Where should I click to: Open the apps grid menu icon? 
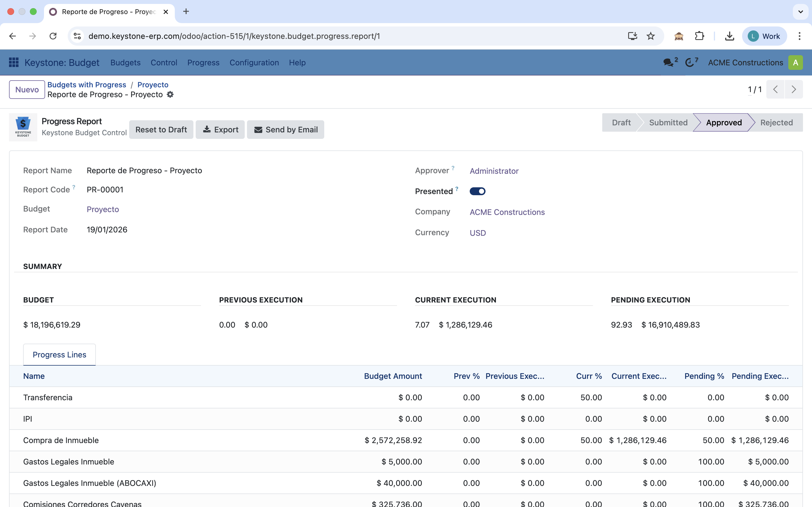14,62
